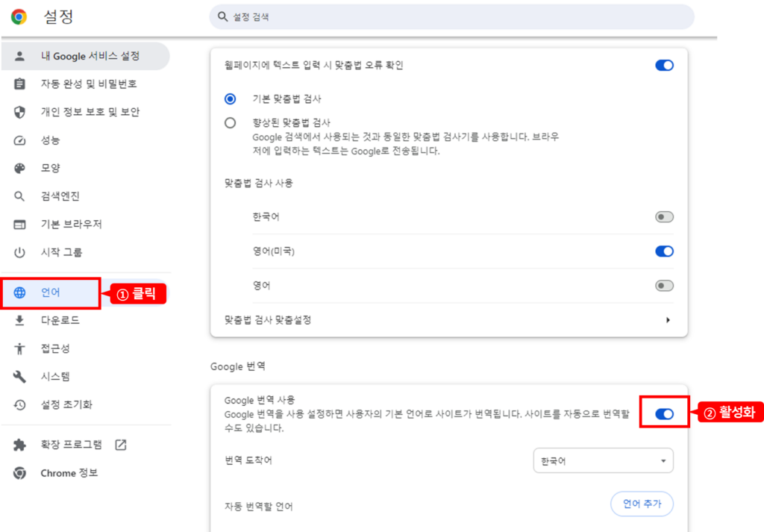Turn off Google 번역 사용 switch

coord(663,414)
